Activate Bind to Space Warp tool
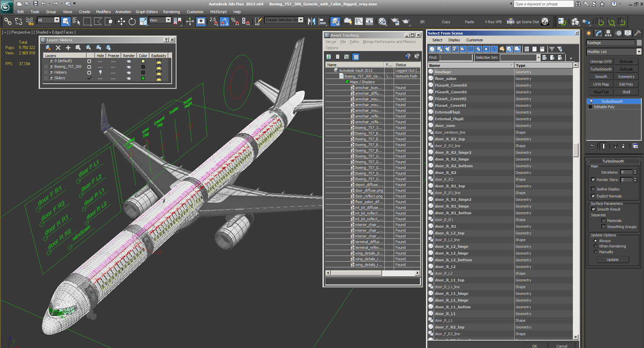Viewport: 644px width, 348px height. tap(30, 21)
